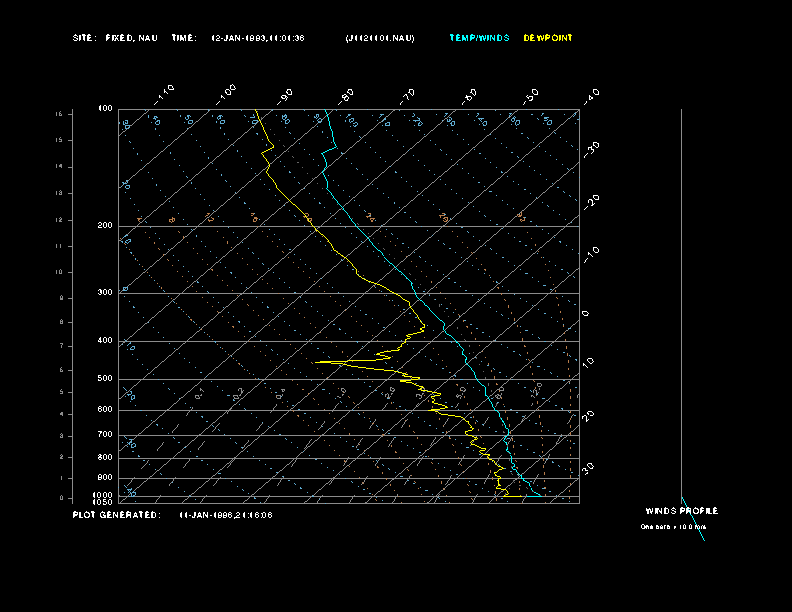
Task: Click the TIME: label in the header
Action: 184,38
